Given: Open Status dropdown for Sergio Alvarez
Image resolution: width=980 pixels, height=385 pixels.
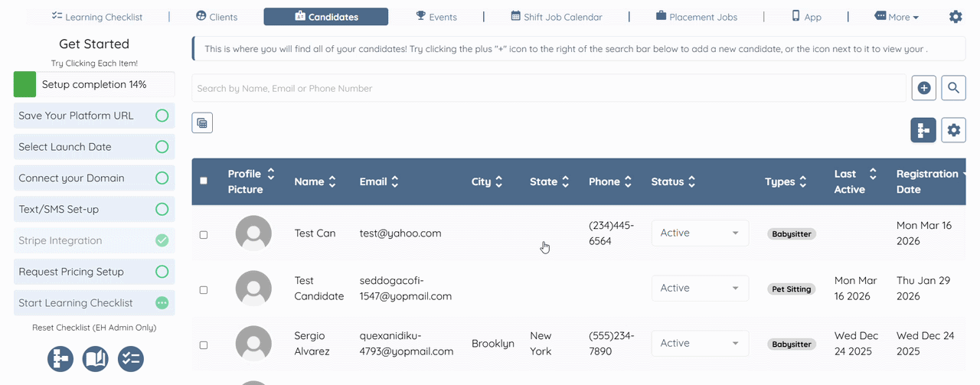Looking at the screenshot, I should pyautogui.click(x=700, y=343).
